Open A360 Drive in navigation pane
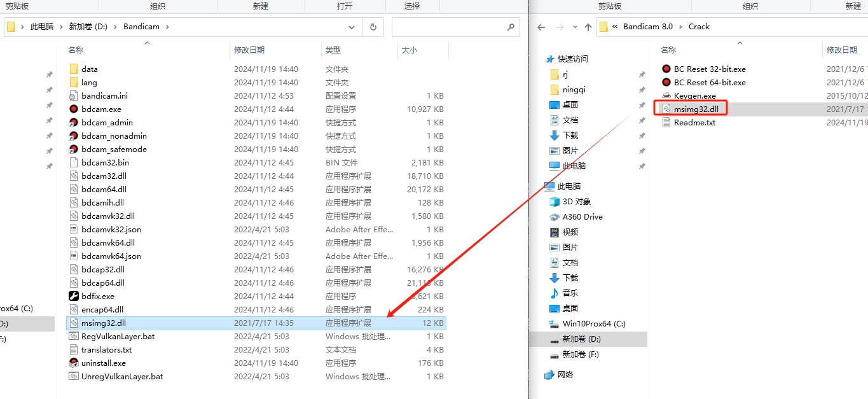This screenshot has height=399, width=868. coord(575,216)
